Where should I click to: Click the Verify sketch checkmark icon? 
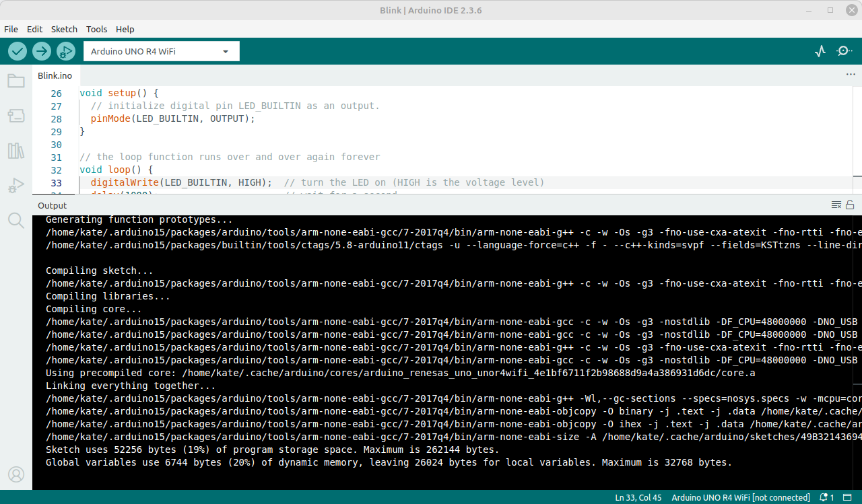coord(17,50)
